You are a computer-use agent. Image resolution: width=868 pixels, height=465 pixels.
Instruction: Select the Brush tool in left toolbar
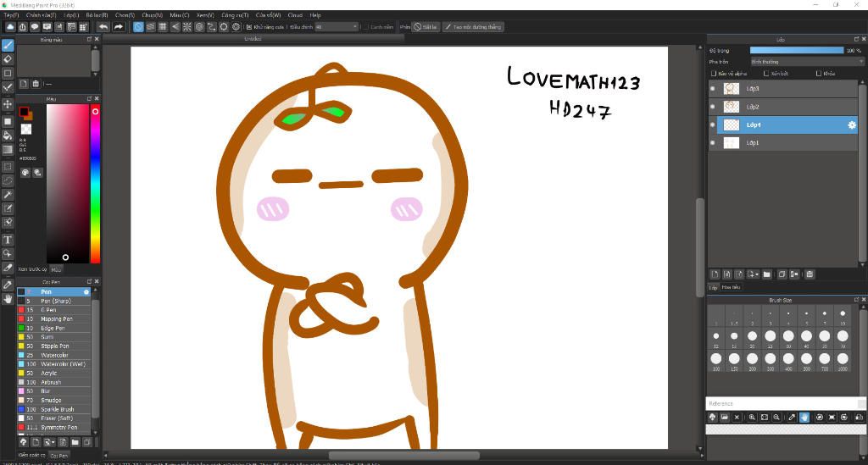tap(8, 46)
